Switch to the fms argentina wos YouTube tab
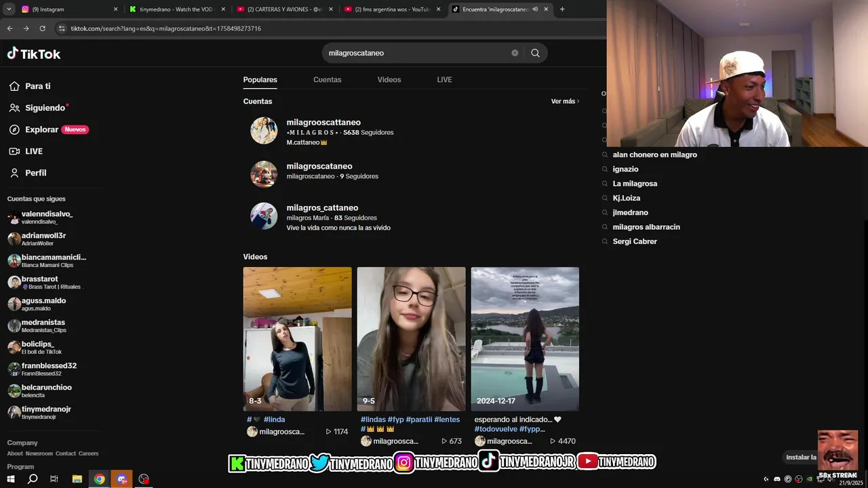Screen dimensions: 868x488 tap(393, 9)
